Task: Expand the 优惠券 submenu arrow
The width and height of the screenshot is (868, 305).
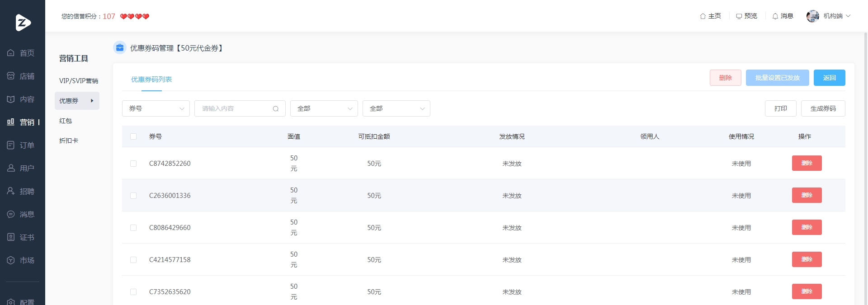Action: click(x=92, y=101)
